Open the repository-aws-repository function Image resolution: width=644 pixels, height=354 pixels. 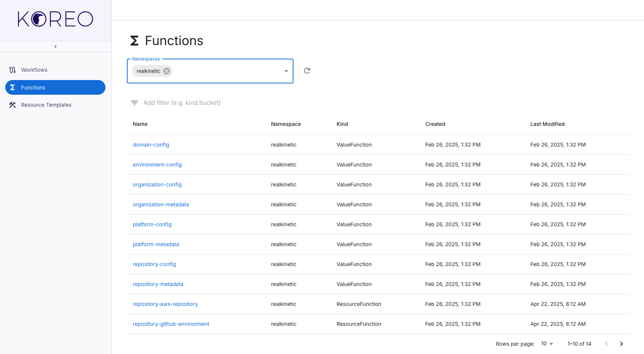(x=165, y=304)
